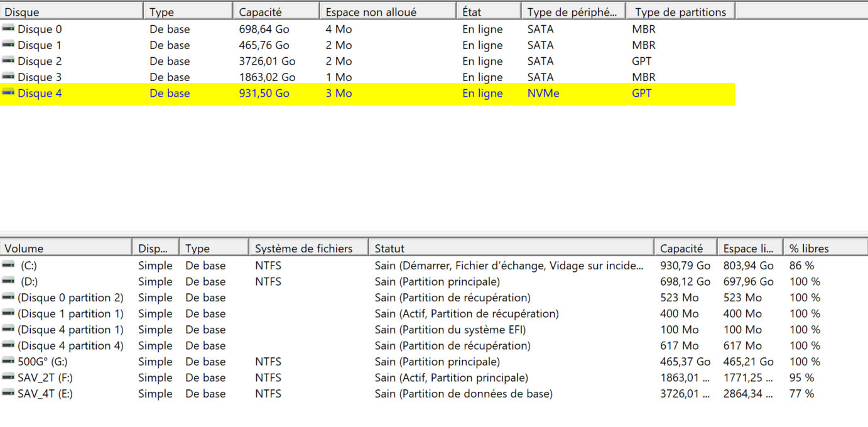Click the 698,12 Go volume capacity cell
This screenshot has height=427, width=868.
685,282
